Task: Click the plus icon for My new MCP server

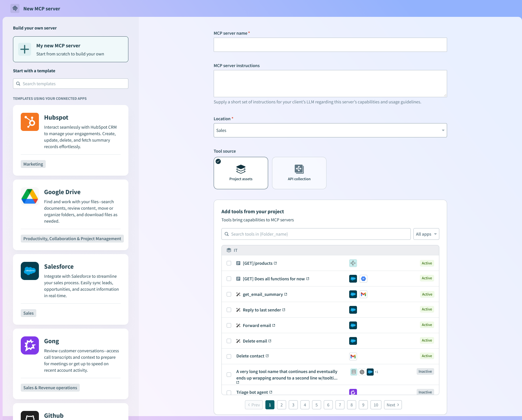Action: [x=25, y=49]
